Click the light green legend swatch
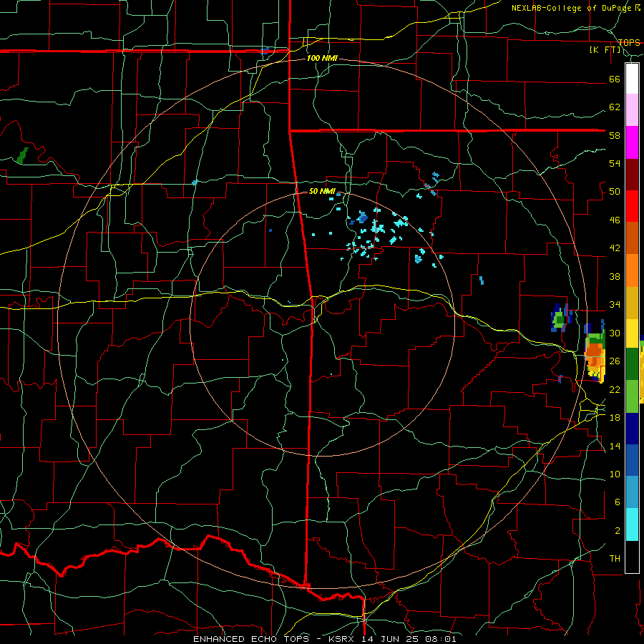This screenshot has height=644, width=644. point(632,396)
